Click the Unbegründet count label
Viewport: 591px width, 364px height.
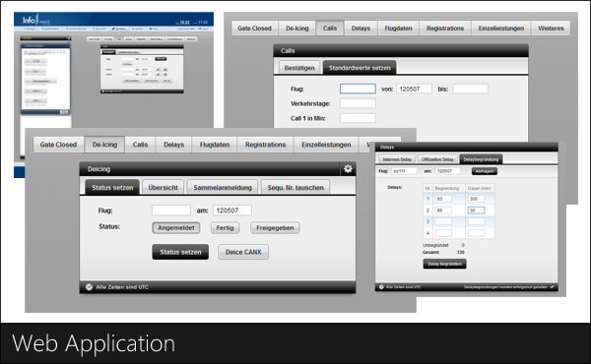coord(435,245)
